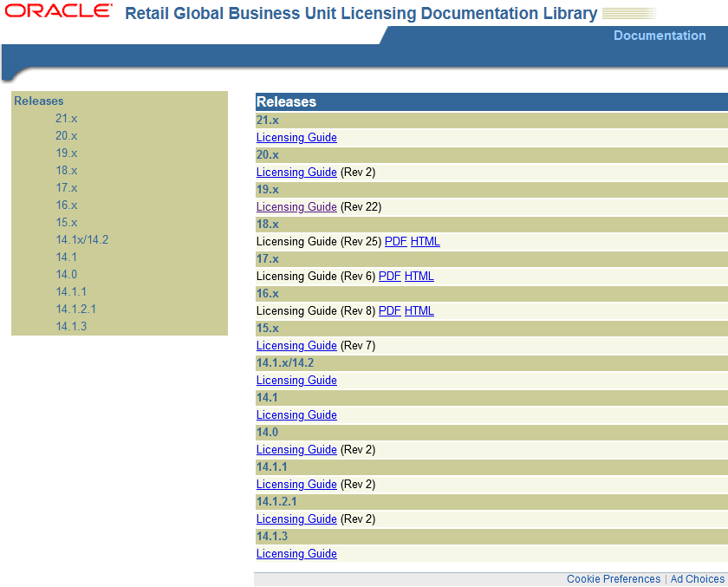Open the 21.x Licensing Guide
The height and width of the screenshot is (587, 728).
click(296, 137)
